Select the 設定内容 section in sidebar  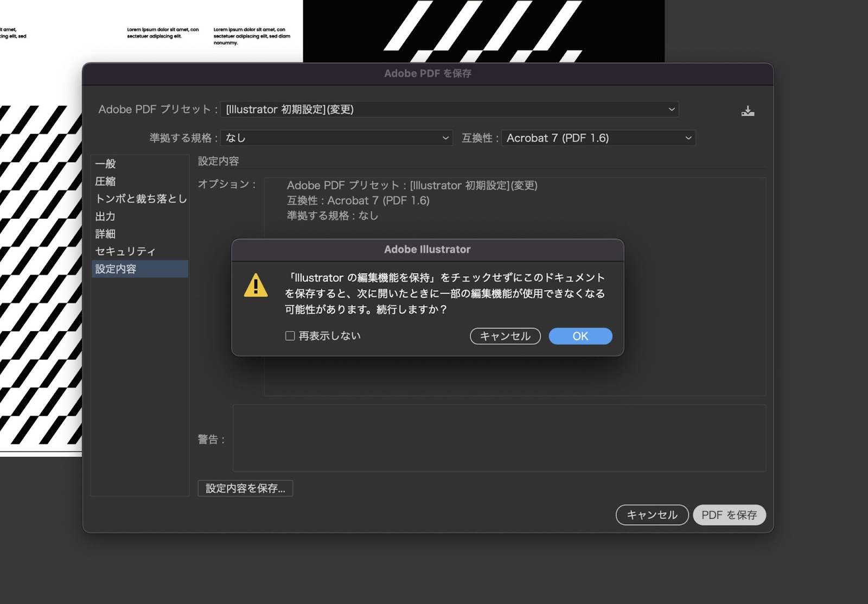(140, 269)
